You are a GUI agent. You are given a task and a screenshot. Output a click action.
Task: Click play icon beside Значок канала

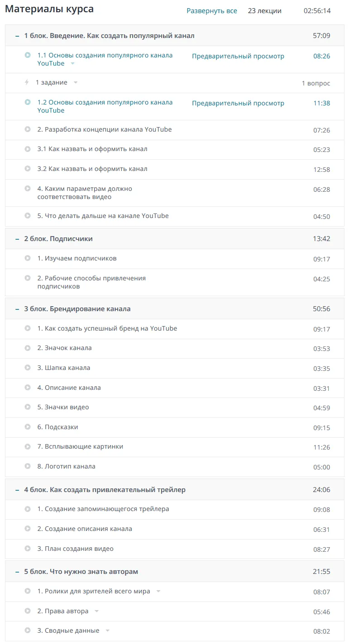coord(28,348)
